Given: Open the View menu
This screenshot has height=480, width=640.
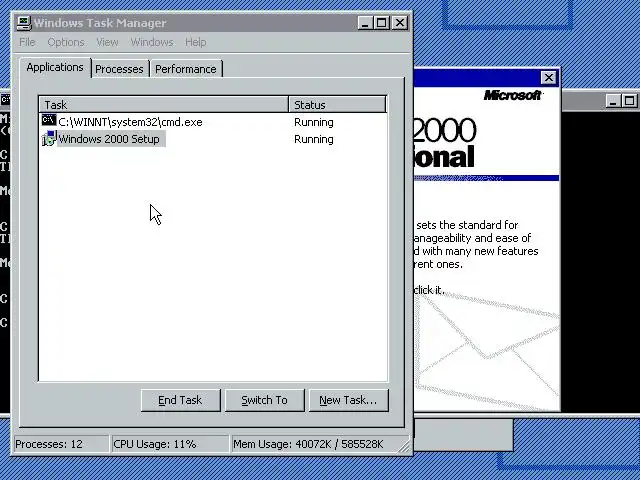Looking at the screenshot, I should pyautogui.click(x=107, y=42).
